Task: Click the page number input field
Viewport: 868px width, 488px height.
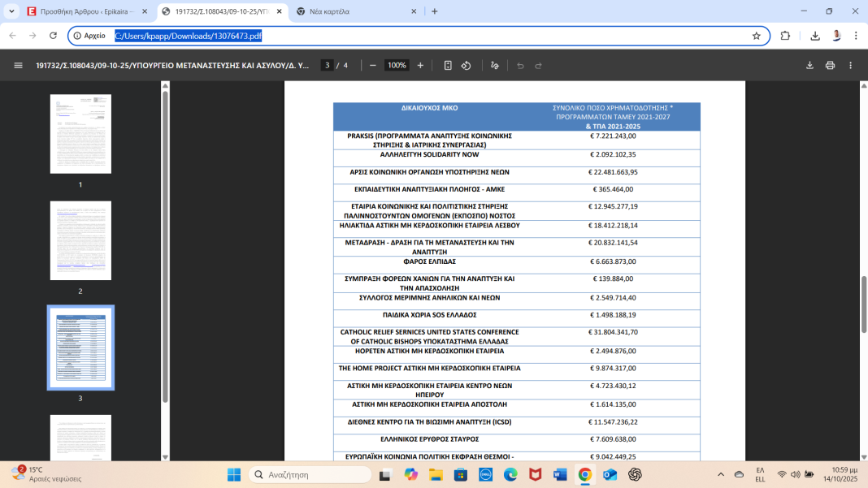Action: coord(327,65)
